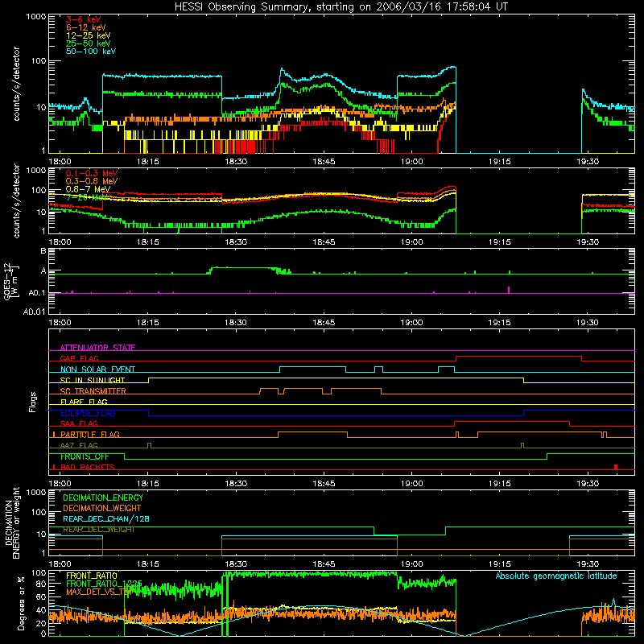The image size is (644, 644).
Task: Click the HESSI Observing Summary title text
Action: 341,7
